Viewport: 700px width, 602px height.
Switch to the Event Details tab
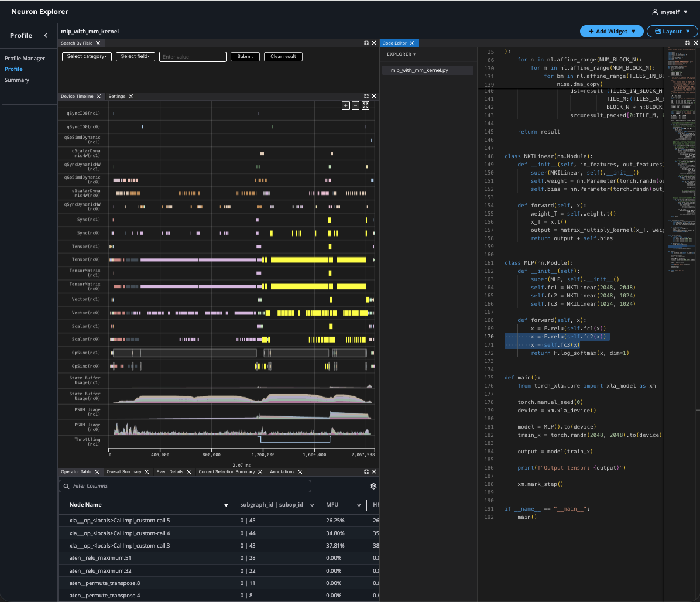pos(170,472)
